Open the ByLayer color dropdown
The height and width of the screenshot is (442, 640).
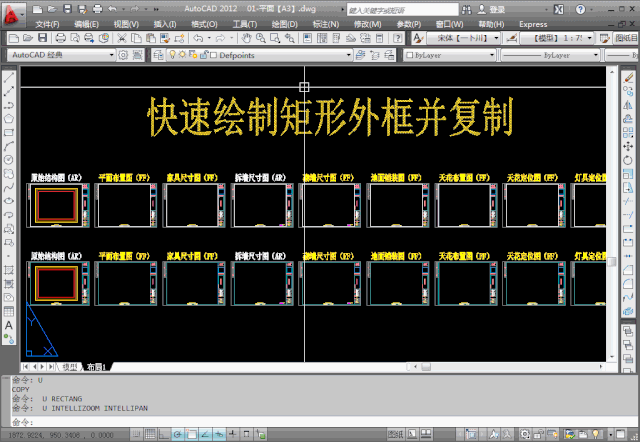pos(449,55)
